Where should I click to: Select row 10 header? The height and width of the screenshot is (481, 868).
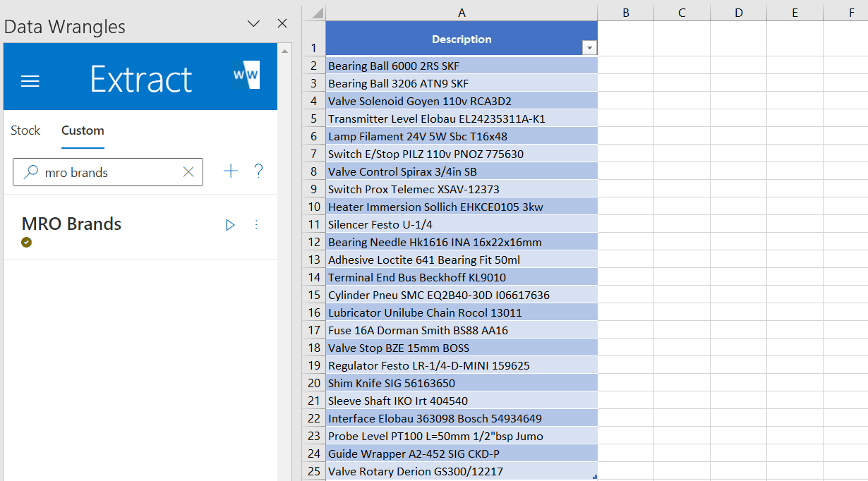(313, 207)
